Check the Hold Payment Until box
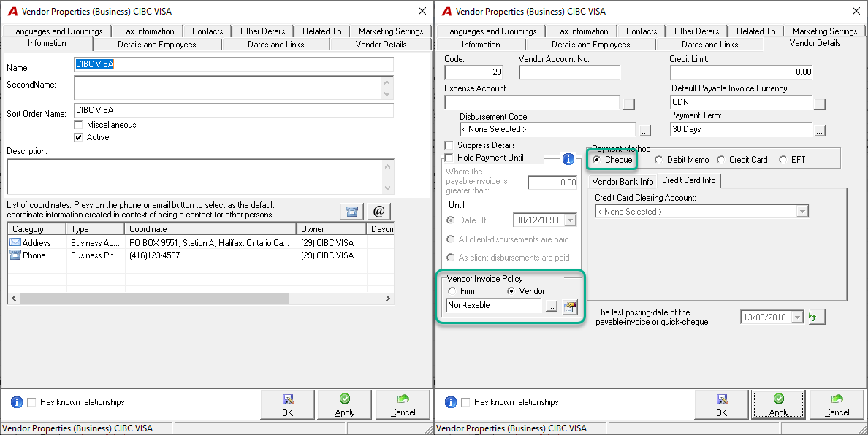 [449, 158]
